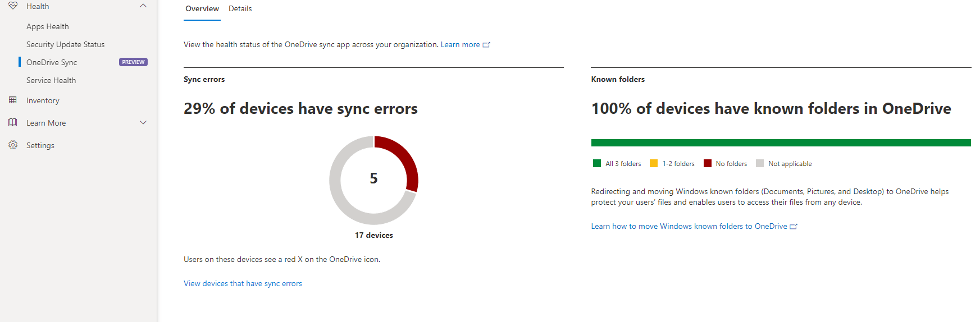The height and width of the screenshot is (322, 980).
Task: Open View devices that have sync errors
Action: (x=243, y=283)
